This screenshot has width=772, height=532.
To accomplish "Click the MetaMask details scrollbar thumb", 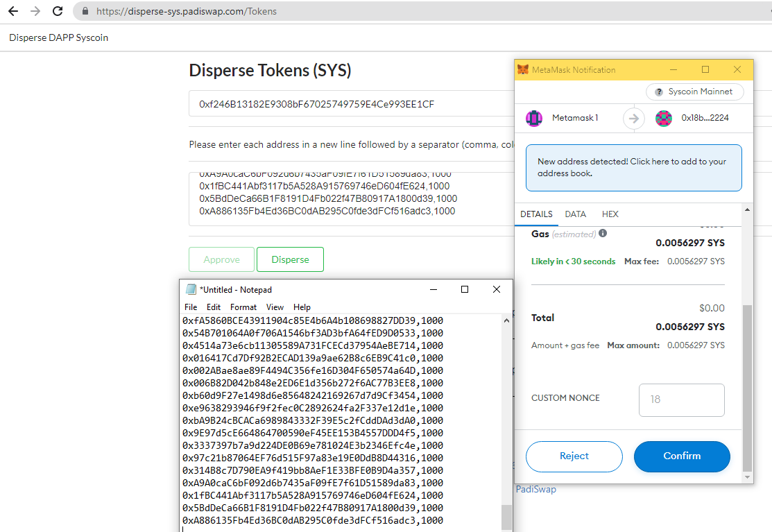I will (747, 388).
